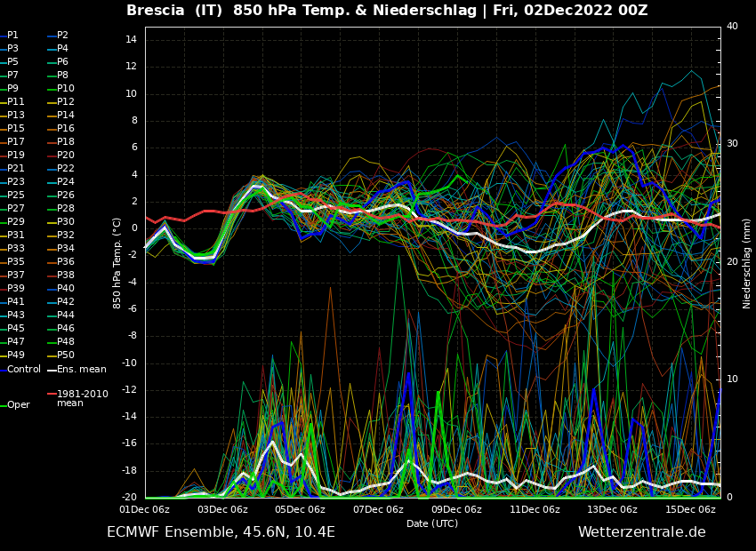Click the Date (UTC) axis label
Viewport: 756px width, 551px height.
coord(432,523)
